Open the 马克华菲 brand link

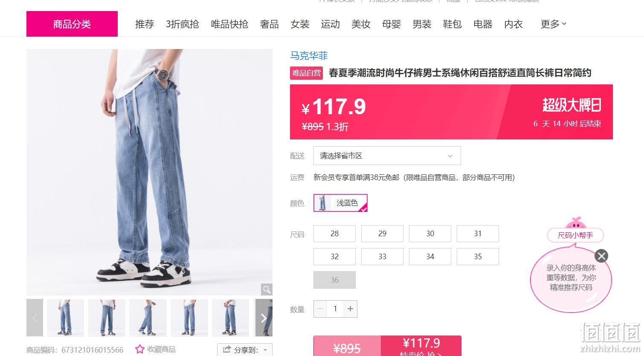point(309,55)
